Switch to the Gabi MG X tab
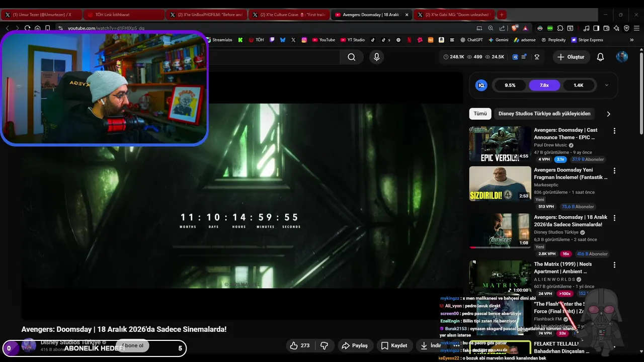Viewport: 644px width, 362px height. 453,15
